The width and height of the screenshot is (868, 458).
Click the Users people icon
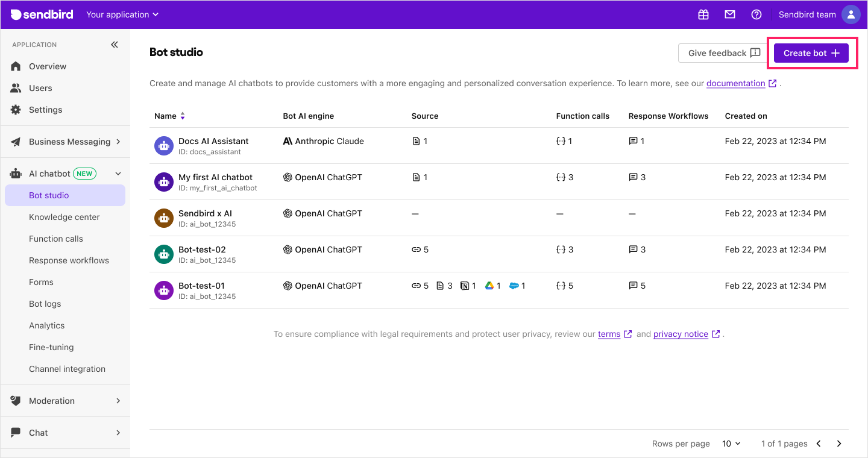coord(16,88)
